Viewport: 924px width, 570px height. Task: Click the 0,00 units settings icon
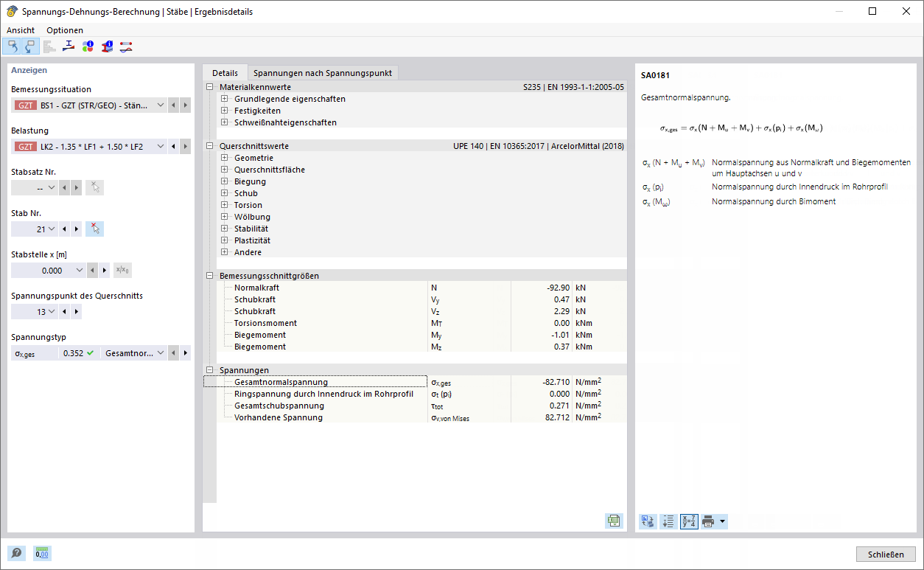tap(42, 553)
